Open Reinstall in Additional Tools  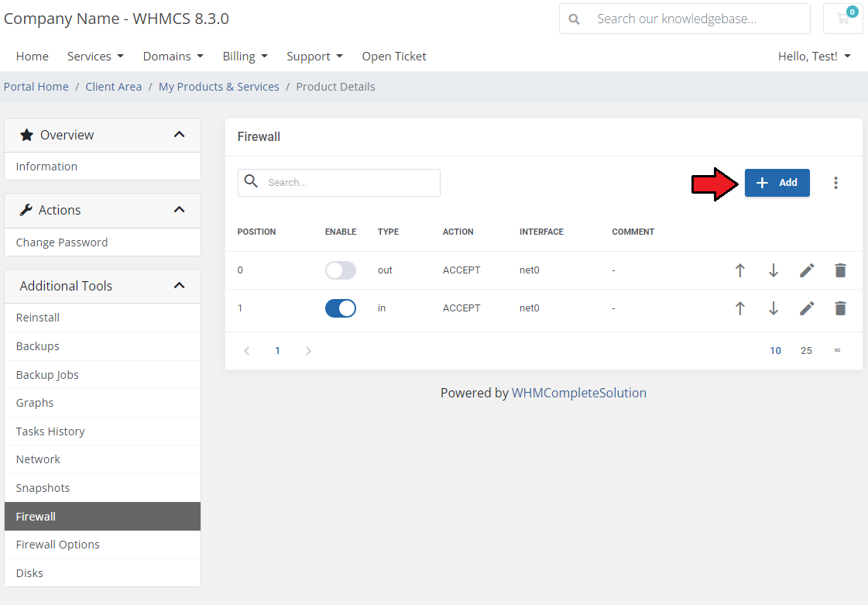(x=102, y=318)
